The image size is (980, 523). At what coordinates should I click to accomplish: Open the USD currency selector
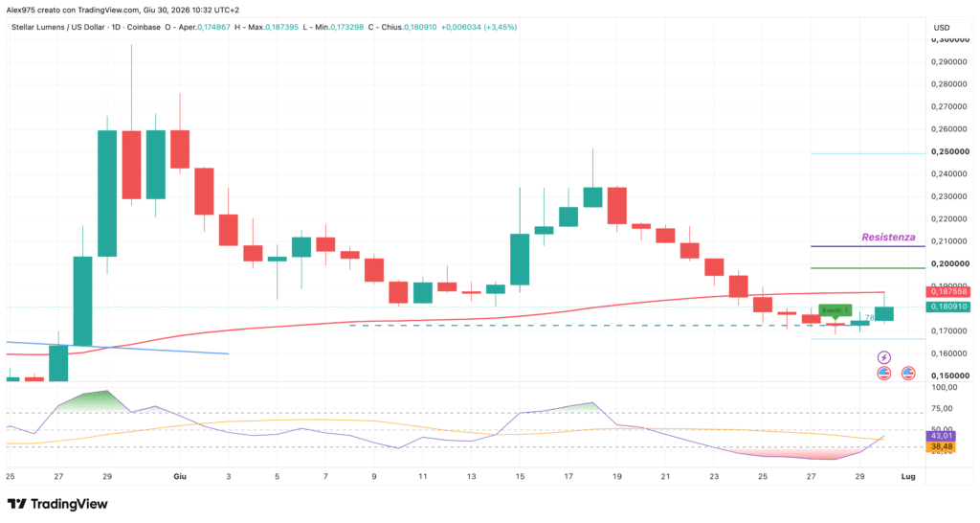pyautogui.click(x=942, y=28)
